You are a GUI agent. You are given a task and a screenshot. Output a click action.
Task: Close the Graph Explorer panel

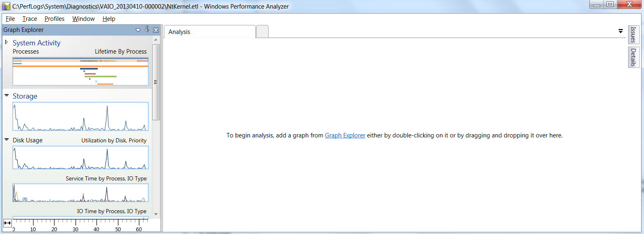[x=156, y=30]
